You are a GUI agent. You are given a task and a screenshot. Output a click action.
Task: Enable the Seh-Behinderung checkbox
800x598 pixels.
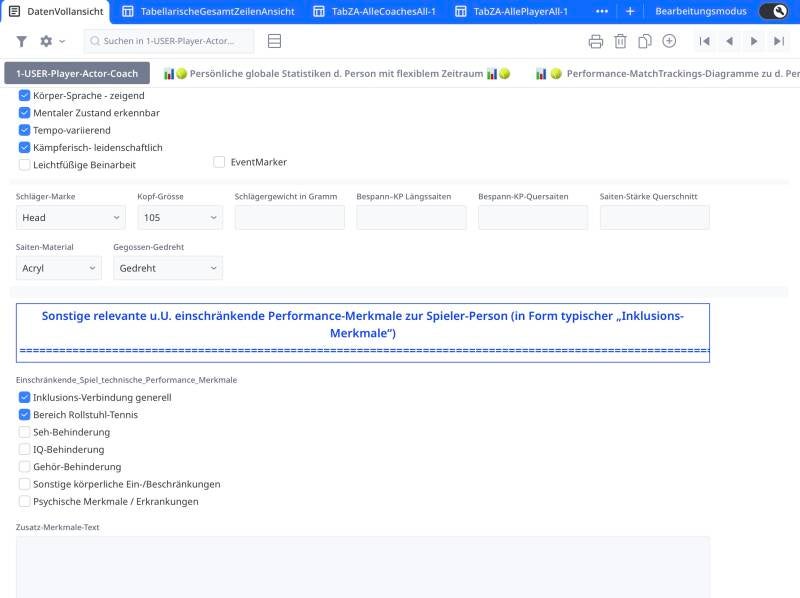[x=25, y=432]
